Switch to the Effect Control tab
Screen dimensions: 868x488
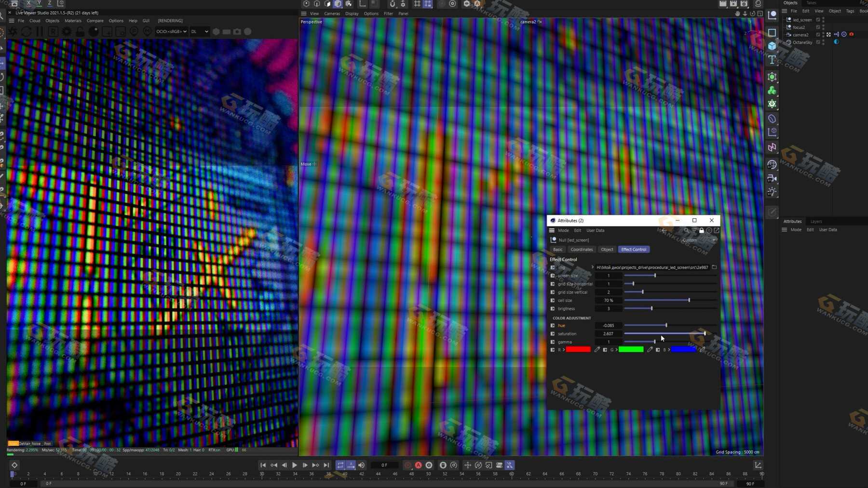(634, 250)
